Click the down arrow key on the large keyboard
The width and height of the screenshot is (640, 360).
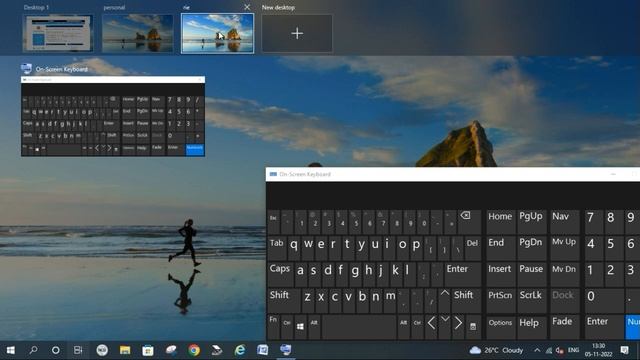[445, 327]
